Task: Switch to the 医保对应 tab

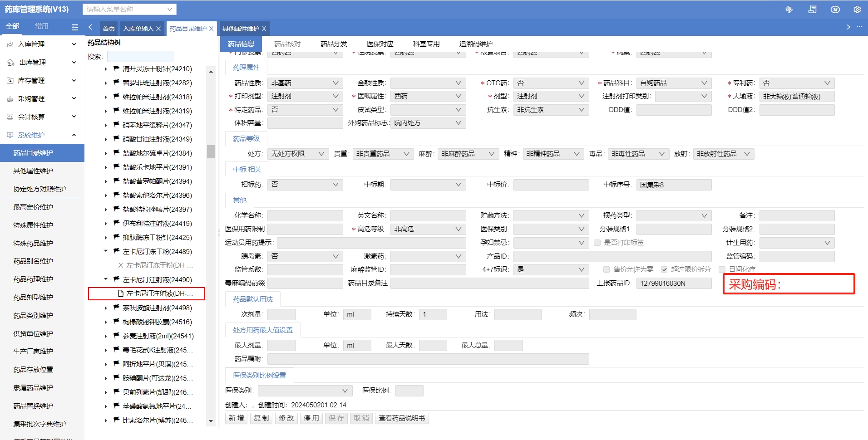Action: 380,44
